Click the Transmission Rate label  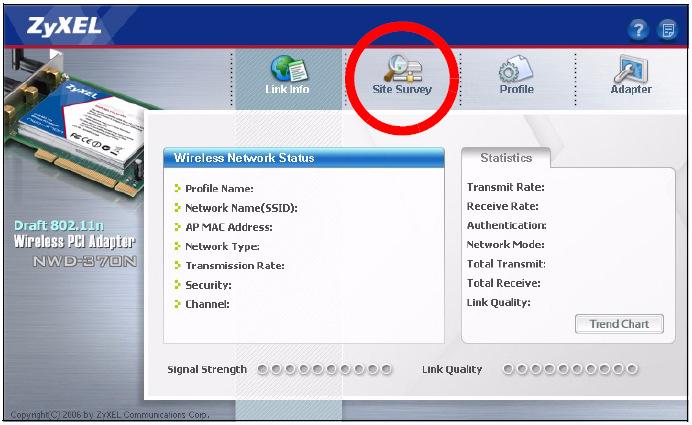pyautogui.click(x=235, y=266)
